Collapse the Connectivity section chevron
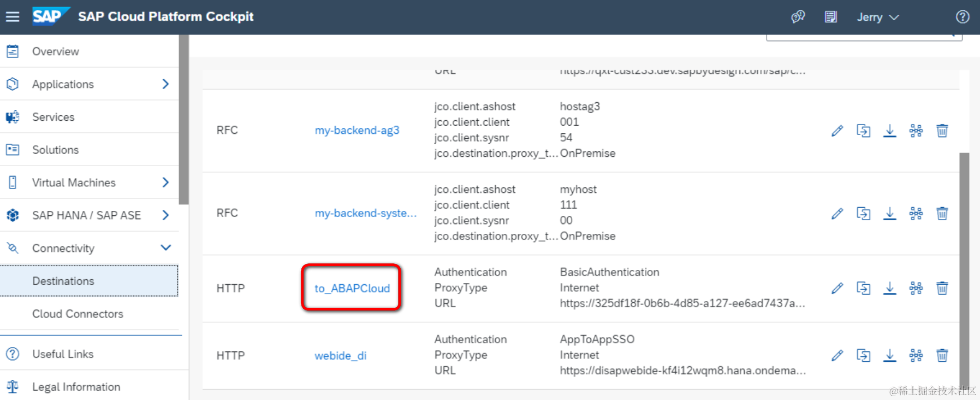Viewport: 980px width, 400px height. pyautogui.click(x=166, y=248)
